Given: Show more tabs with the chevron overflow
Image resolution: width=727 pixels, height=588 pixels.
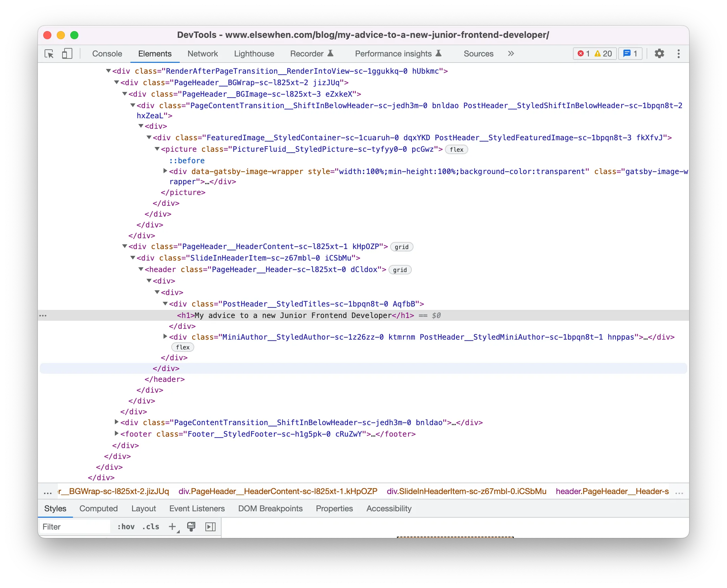Looking at the screenshot, I should click(x=511, y=53).
